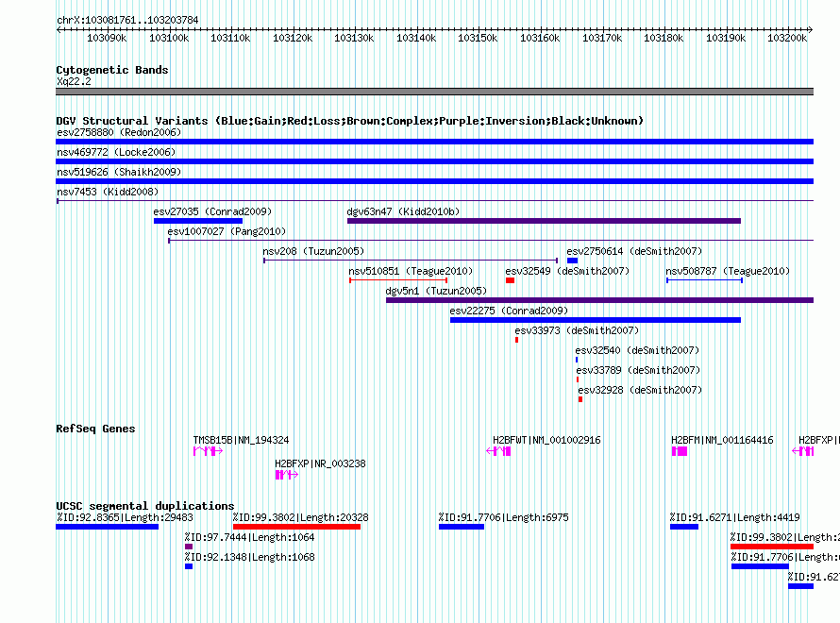Click the 103200k ruler tick label
840x623 pixels.
pos(787,38)
